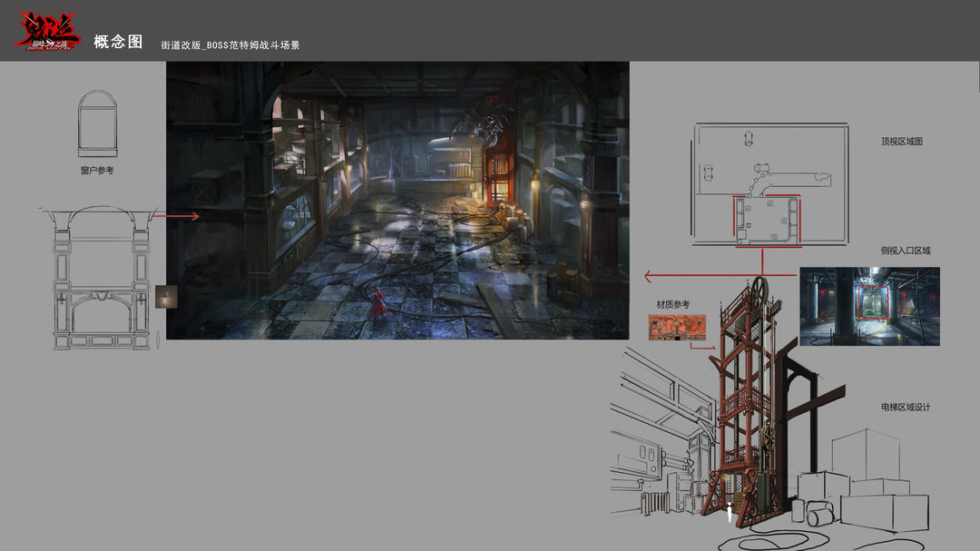The height and width of the screenshot is (551, 980).
Task: Select the 顶视区域图 label
Action: click(x=901, y=142)
